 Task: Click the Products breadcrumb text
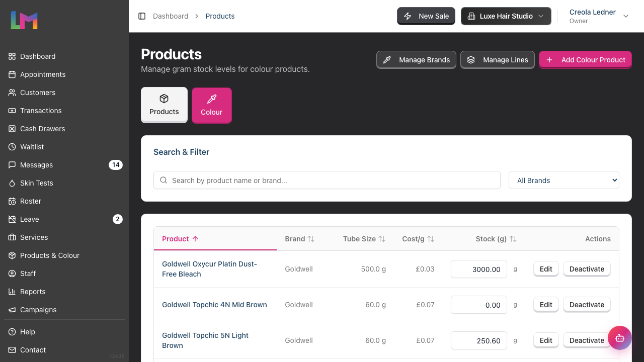220,16
